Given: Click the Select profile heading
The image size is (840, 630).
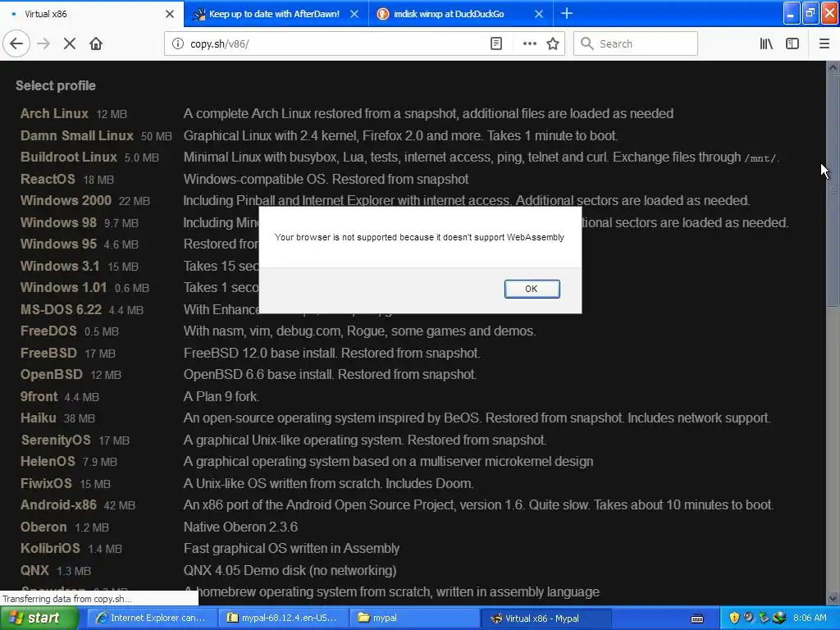Looking at the screenshot, I should 56,85.
